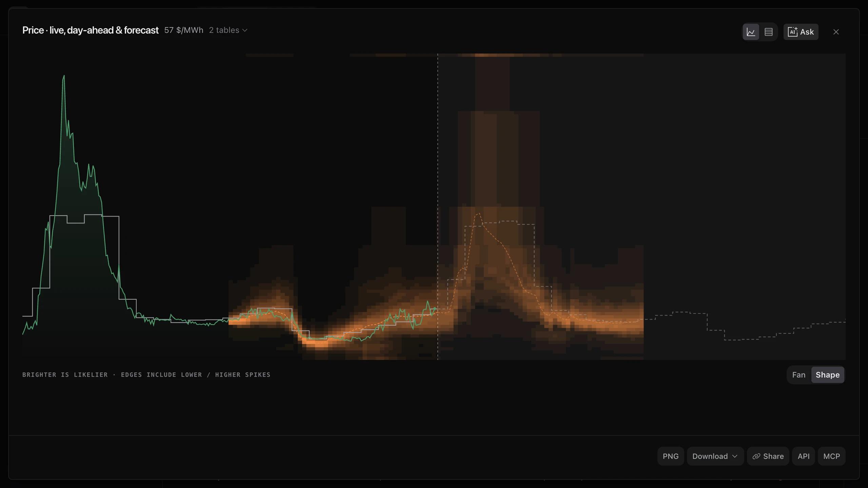Click the vertical dashed now marker line
Screen dimensions: 868x488
[x=437, y=207]
